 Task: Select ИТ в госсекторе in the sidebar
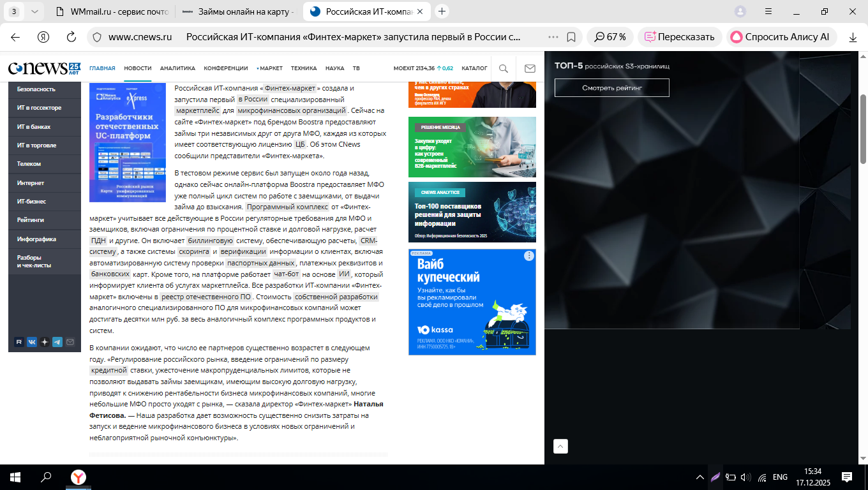click(45, 108)
